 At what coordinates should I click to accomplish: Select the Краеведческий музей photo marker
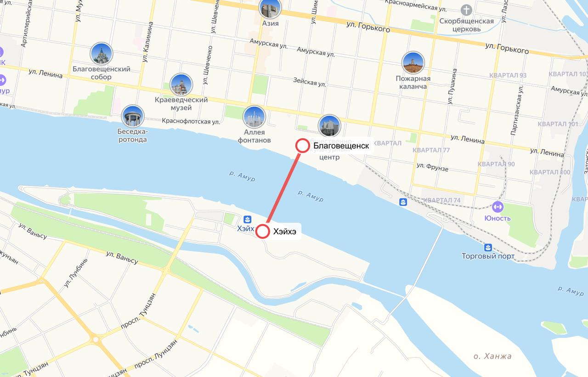(x=181, y=85)
